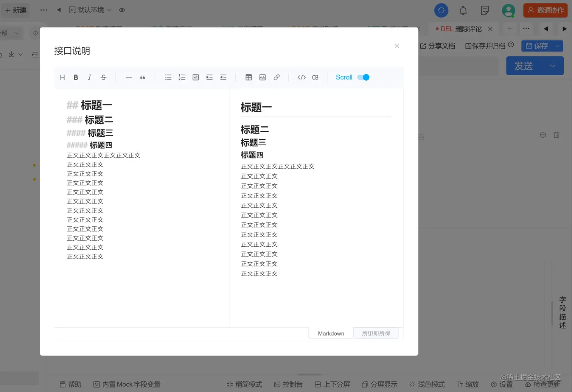Click in the markdown source editing area

(x=142, y=207)
